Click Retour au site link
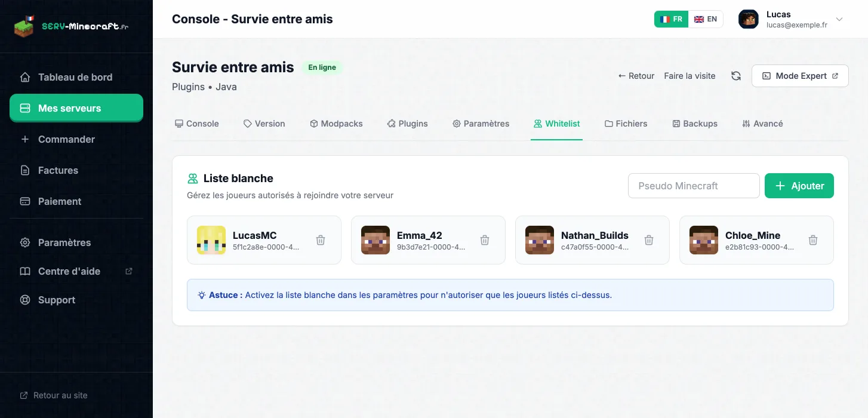The image size is (868, 418). 54,395
